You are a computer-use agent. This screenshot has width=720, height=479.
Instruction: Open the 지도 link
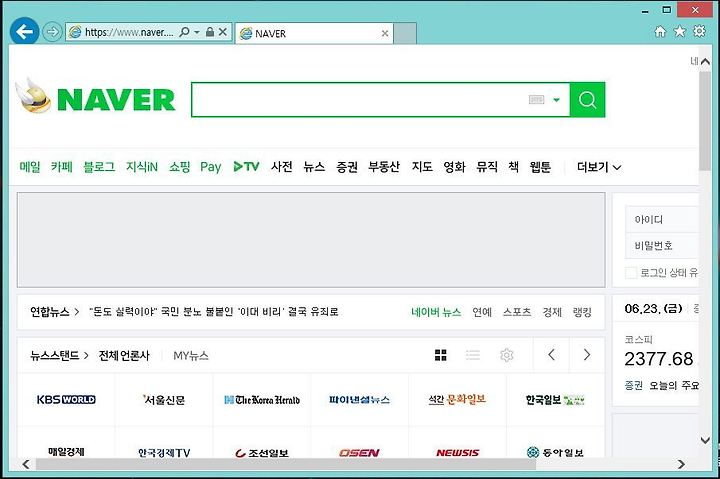coord(422,167)
